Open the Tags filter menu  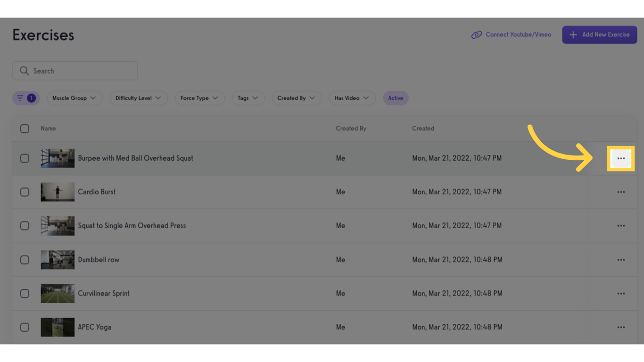pyautogui.click(x=248, y=98)
